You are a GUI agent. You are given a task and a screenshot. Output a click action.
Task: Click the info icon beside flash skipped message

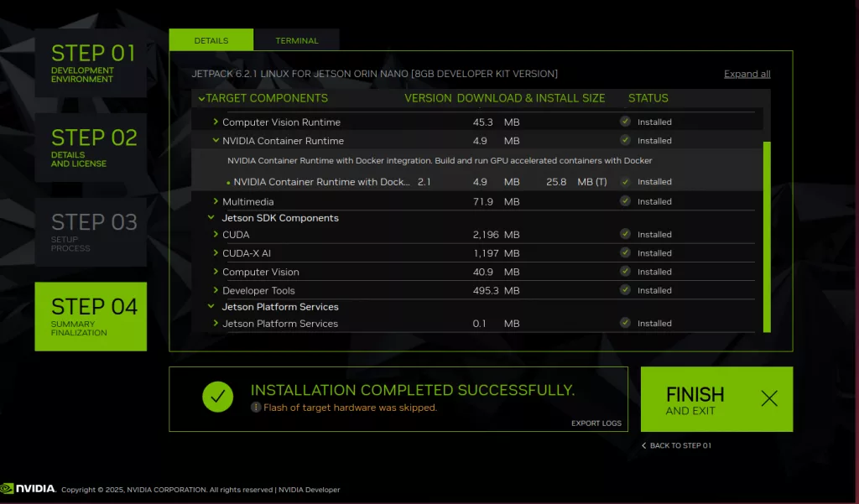click(x=255, y=407)
